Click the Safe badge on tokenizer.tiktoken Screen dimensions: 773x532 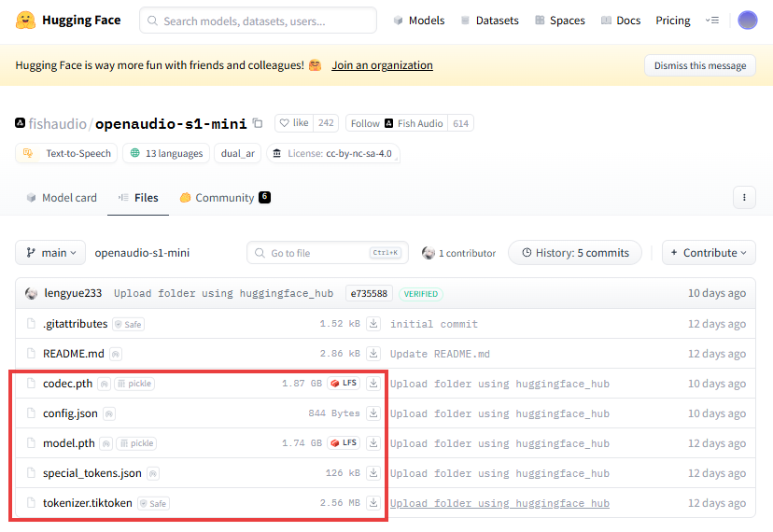click(x=153, y=503)
